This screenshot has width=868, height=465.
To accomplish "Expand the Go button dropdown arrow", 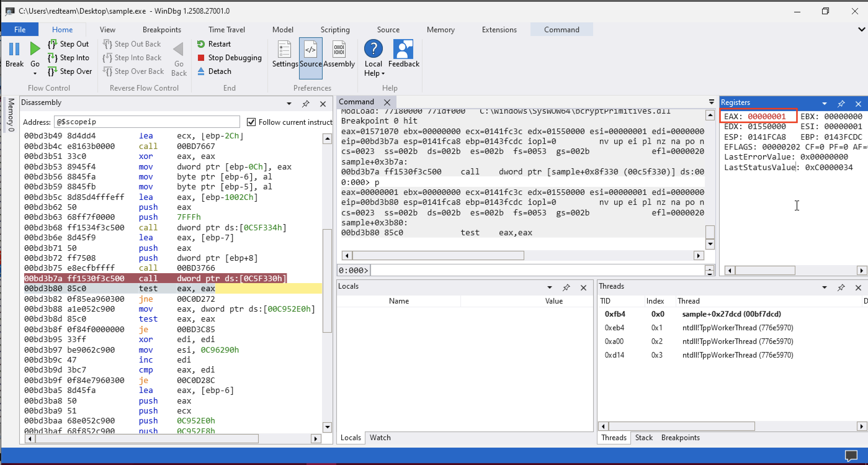I will 35,74.
